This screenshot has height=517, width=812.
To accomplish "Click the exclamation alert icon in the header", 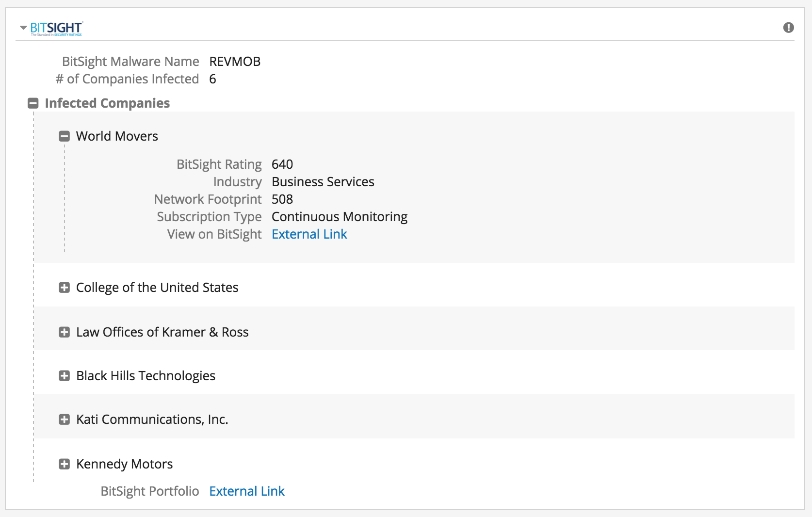I will (788, 28).
